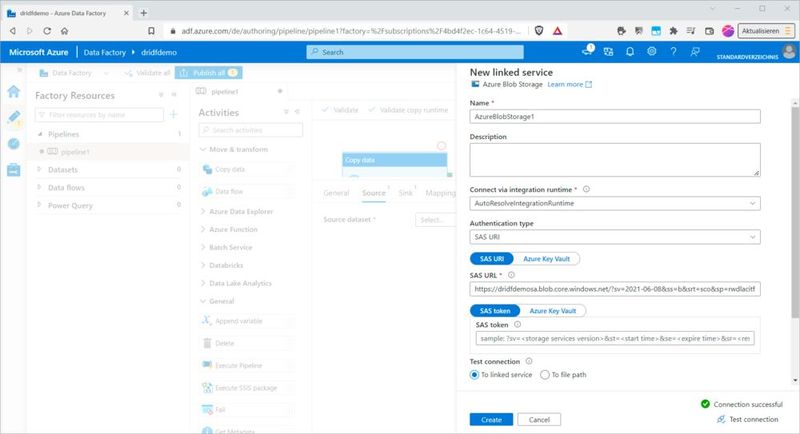Switch SAS URL to Azure Key Vault
Viewport: 800px width, 434px height.
546,259
